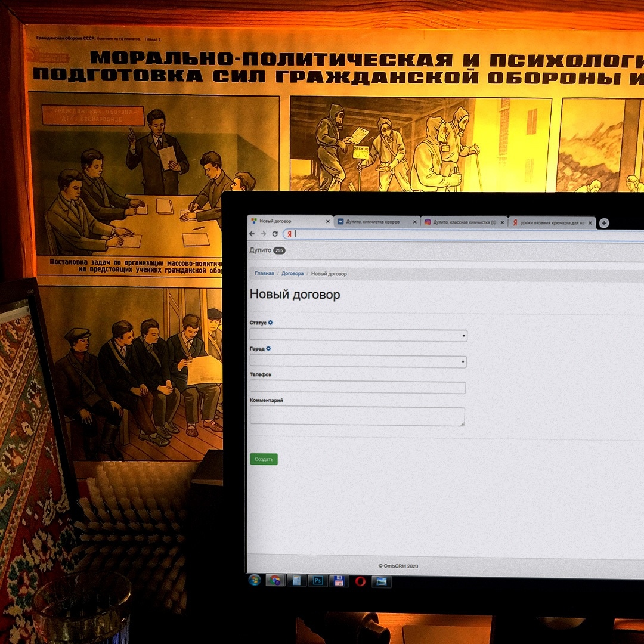This screenshot has height=644, width=644.
Task: Launch Opera from the taskbar
Action: click(360, 581)
